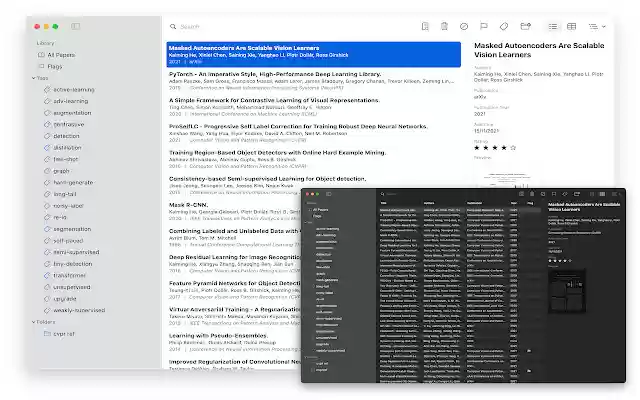This screenshot has height=400, width=640.
Task: Click tag icon beside re-id
Action: 47,217
